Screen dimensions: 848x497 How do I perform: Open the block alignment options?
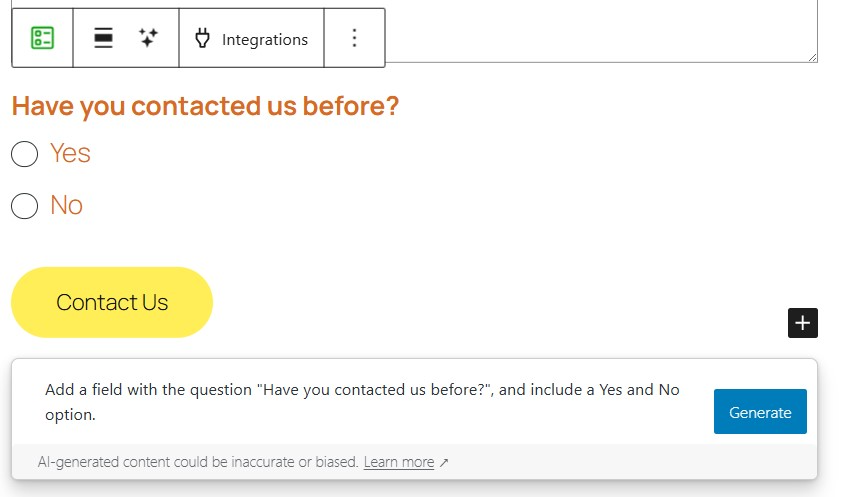[x=103, y=38]
